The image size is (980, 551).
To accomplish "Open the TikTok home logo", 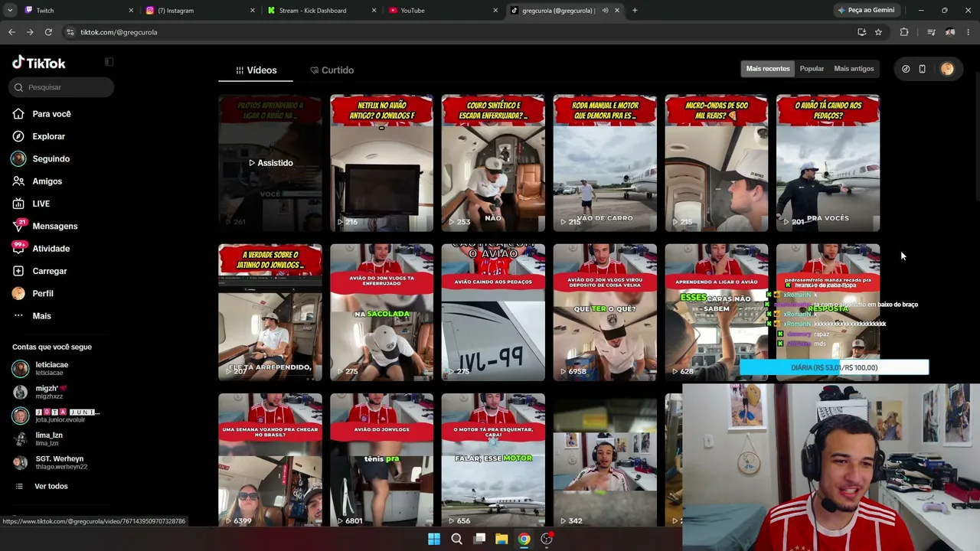I will click(39, 63).
